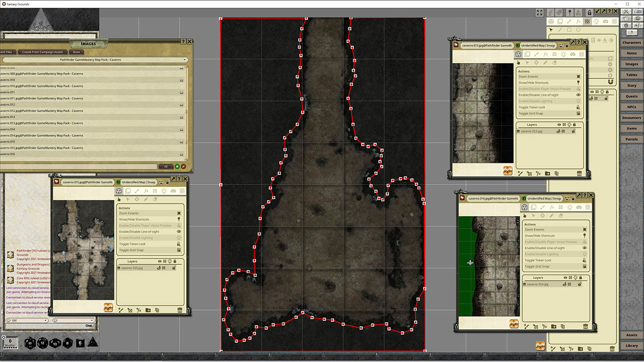Image resolution: width=644 pixels, height=362 pixels.
Task: Open the Encounters sidebar tab
Action: click(631, 118)
